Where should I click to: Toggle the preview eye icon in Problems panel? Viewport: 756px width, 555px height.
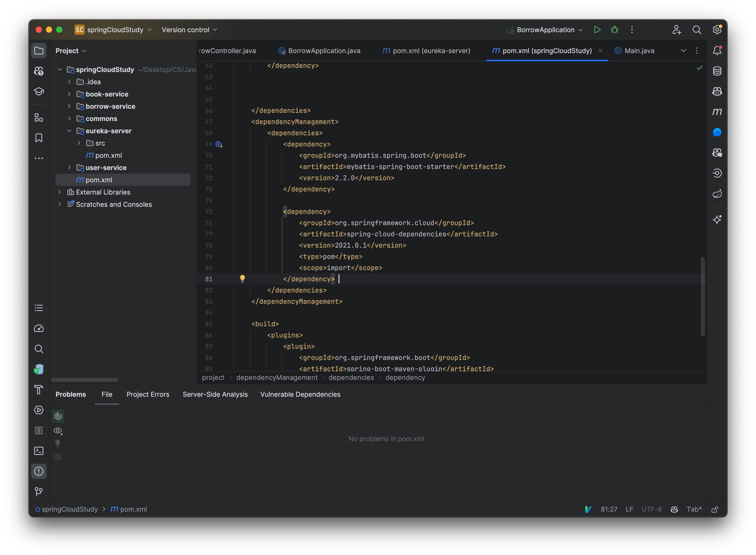58,430
